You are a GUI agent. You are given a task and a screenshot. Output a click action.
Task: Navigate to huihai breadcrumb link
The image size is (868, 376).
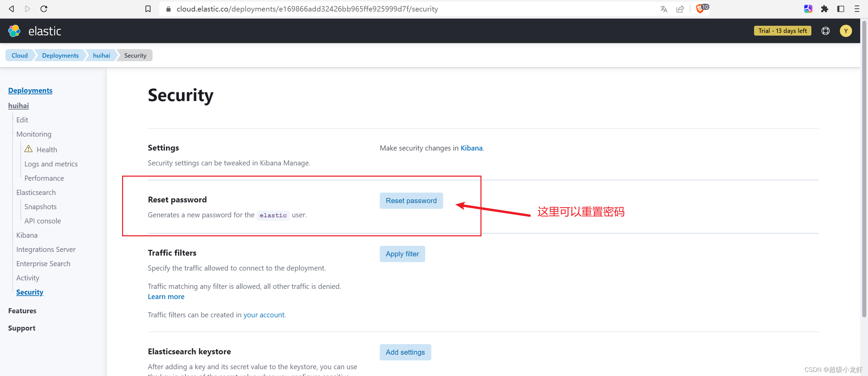[101, 55]
